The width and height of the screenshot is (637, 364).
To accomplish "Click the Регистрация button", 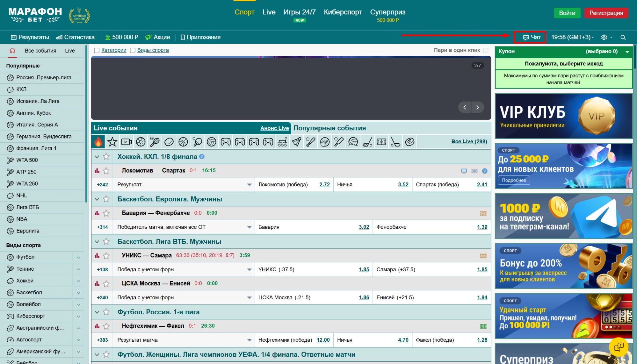I will pyautogui.click(x=606, y=13).
